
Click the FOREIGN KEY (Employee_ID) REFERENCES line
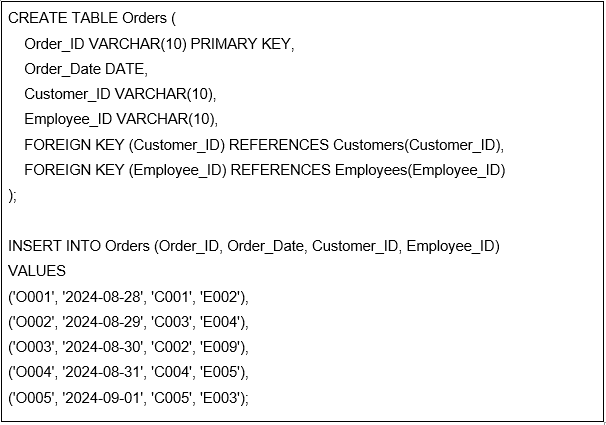[265, 170]
